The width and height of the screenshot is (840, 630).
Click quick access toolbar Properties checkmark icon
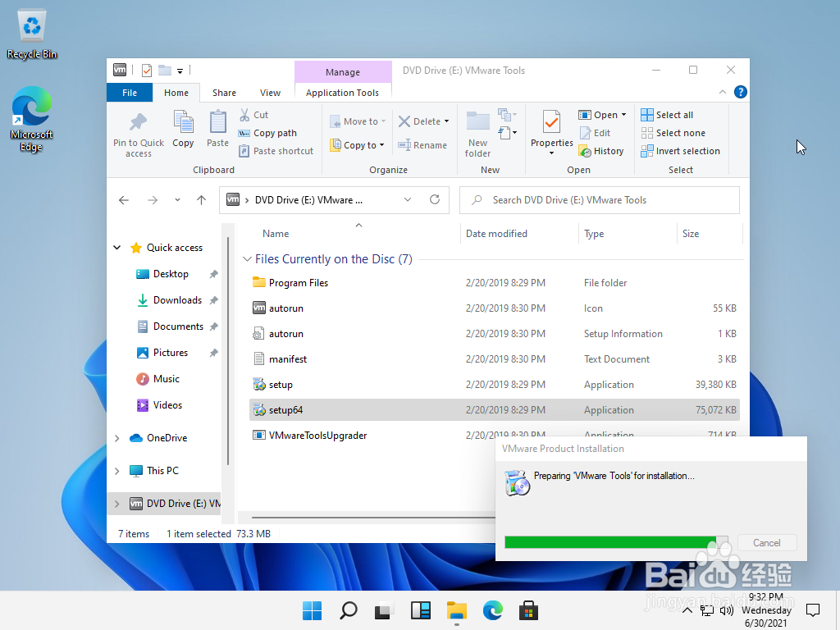tap(147, 71)
